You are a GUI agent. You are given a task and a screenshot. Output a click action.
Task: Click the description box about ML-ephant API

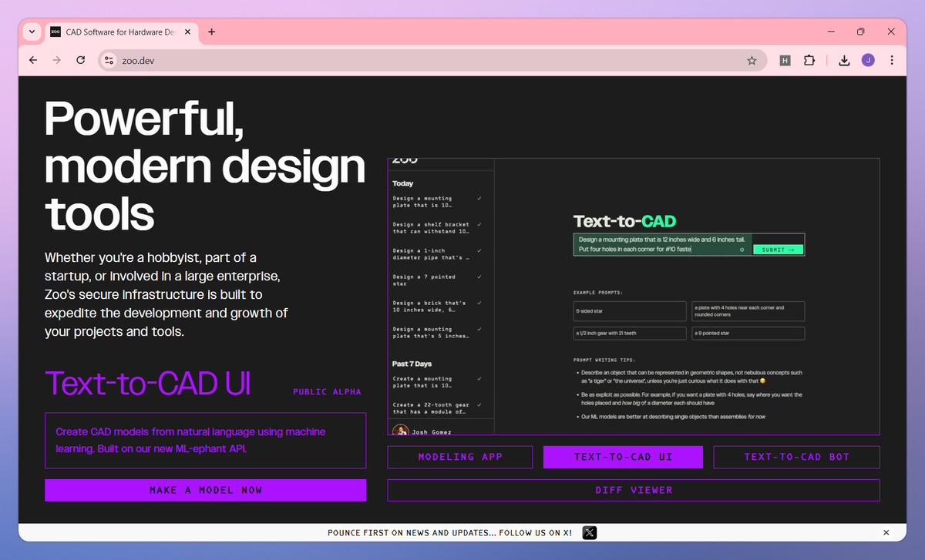click(206, 441)
